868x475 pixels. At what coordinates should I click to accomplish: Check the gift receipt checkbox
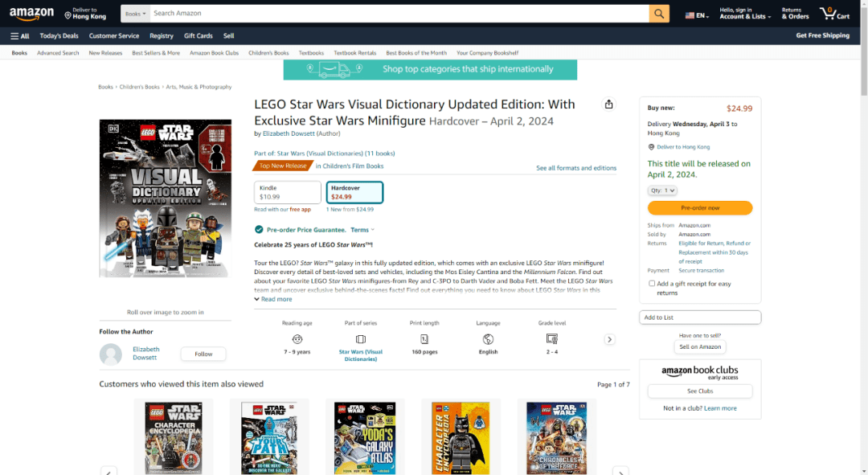652,284
